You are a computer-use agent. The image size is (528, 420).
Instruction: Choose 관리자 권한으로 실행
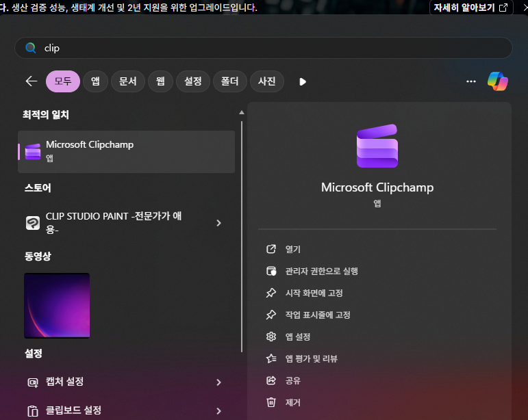322,271
